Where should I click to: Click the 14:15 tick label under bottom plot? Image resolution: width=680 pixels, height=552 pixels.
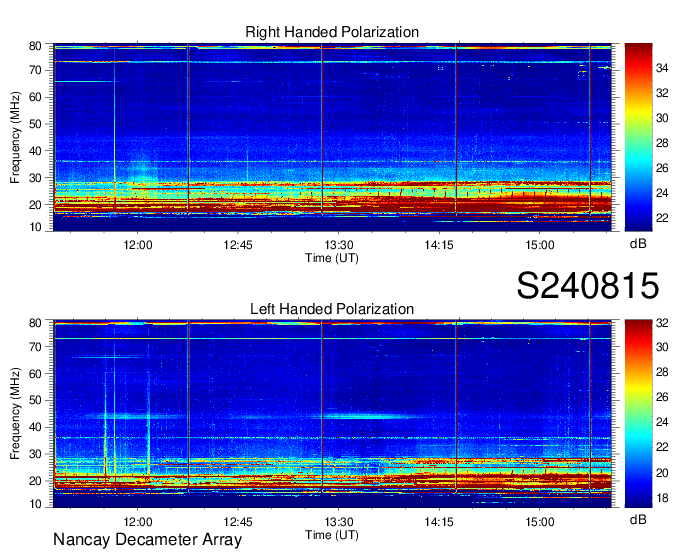tap(439, 522)
